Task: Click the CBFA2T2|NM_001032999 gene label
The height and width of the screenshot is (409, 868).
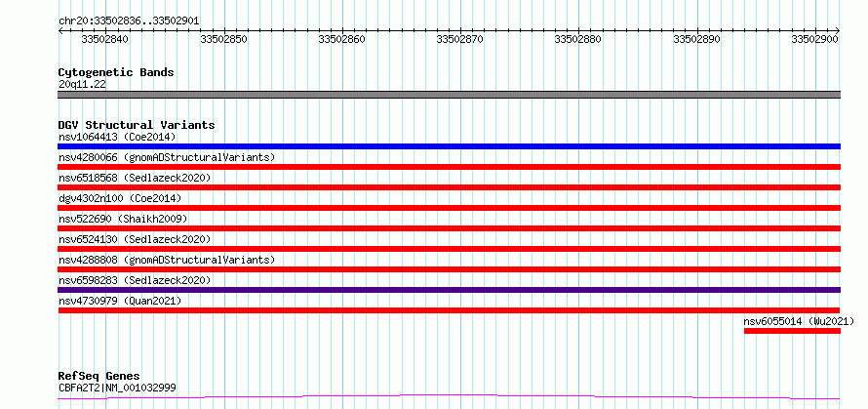Action: pos(117,388)
